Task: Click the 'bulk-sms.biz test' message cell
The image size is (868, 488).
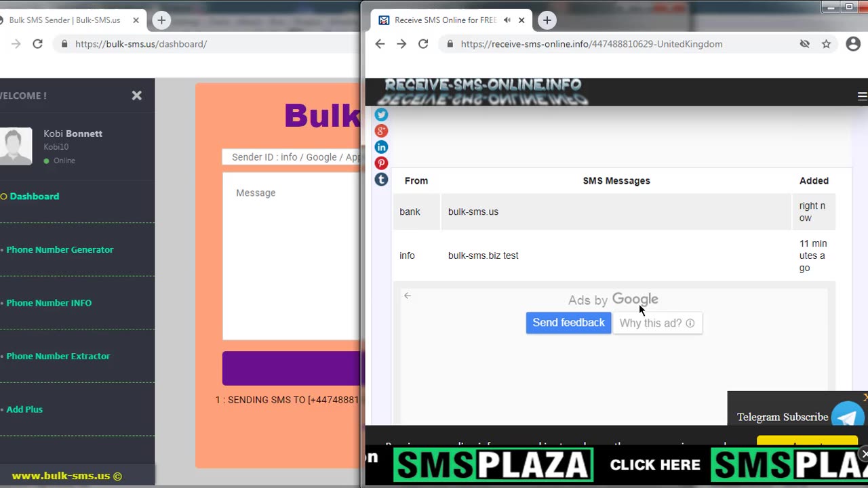Action: (x=616, y=256)
